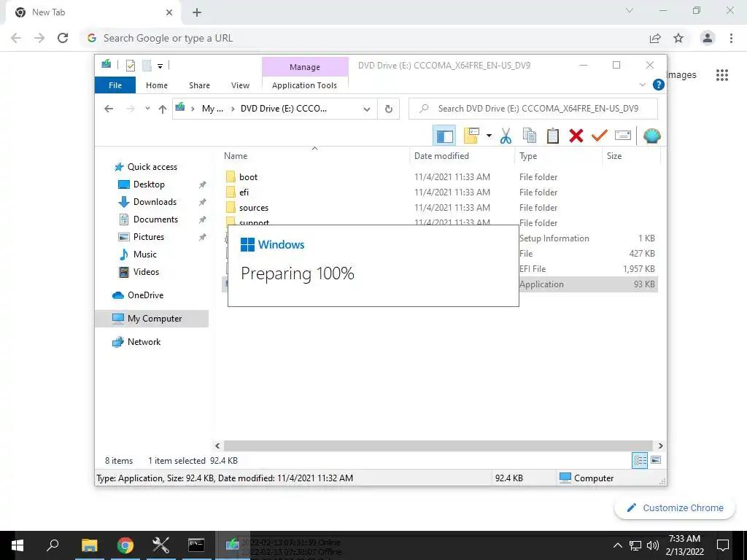Viewport: 747px width, 560px height.
Task: Click the Copy icon in Explorer toolbar
Action: pos(530,136)
